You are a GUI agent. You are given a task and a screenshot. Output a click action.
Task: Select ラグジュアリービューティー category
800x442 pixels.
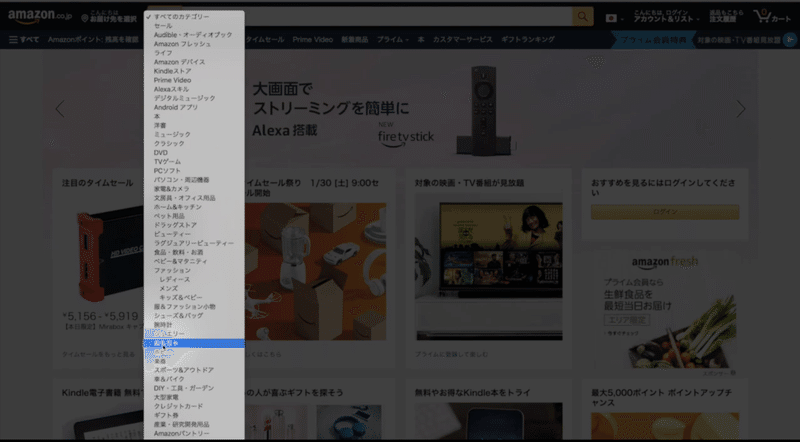tap(194, 243)
